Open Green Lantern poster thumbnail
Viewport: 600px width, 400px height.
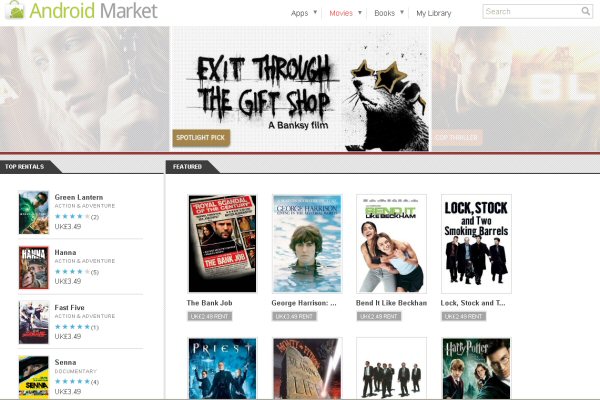click(34, 212)
